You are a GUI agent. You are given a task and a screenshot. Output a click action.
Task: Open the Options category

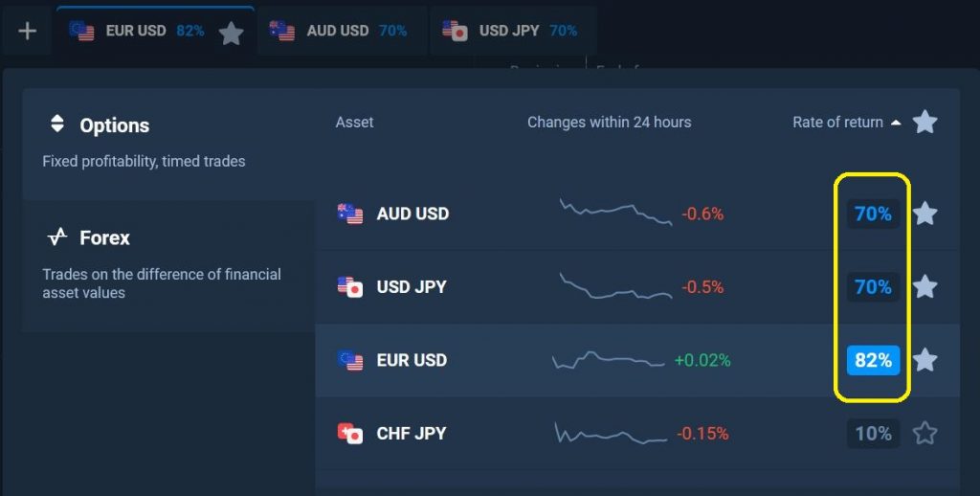114,125
